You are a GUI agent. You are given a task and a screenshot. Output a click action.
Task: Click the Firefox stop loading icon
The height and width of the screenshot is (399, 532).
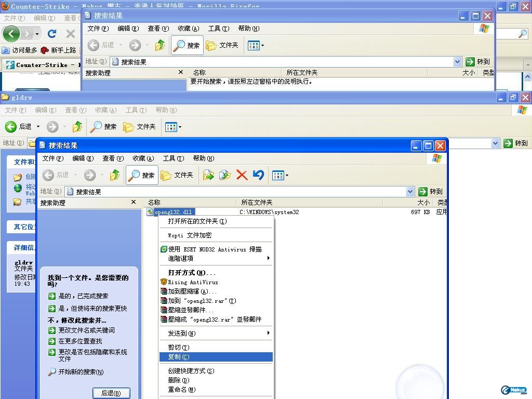click(x=71, y=34)
